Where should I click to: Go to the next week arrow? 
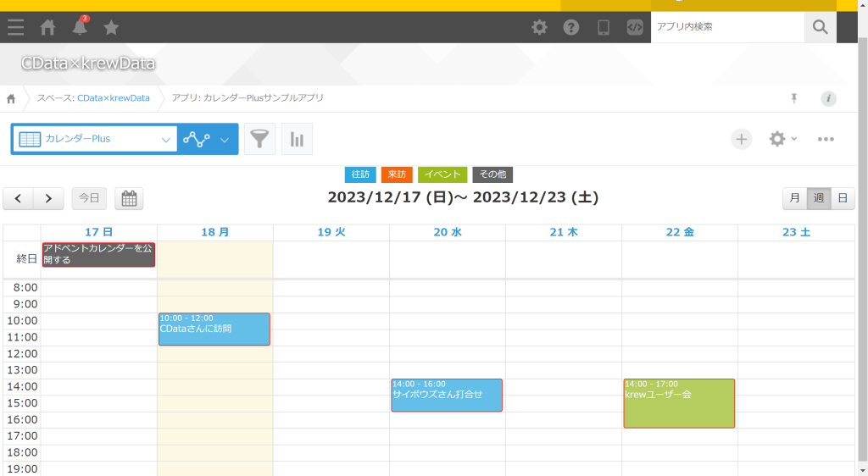pyautogui.click(x=48, y=198)
